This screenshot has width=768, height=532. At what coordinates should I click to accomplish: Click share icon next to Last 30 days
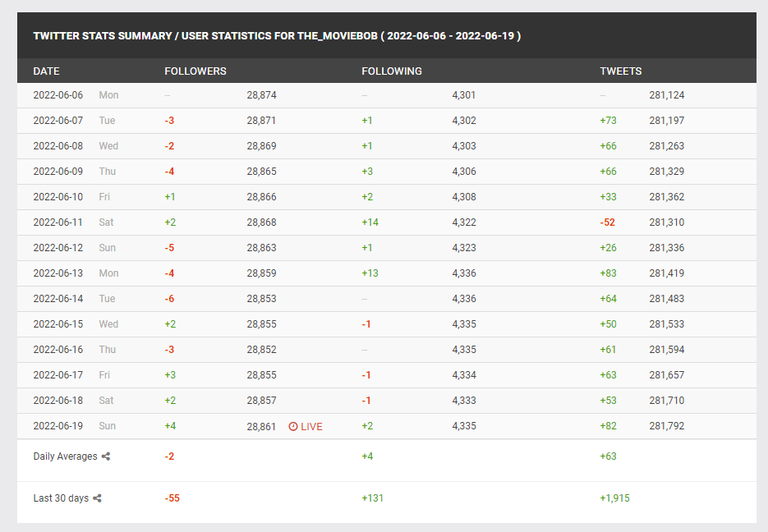coord(97,498)
